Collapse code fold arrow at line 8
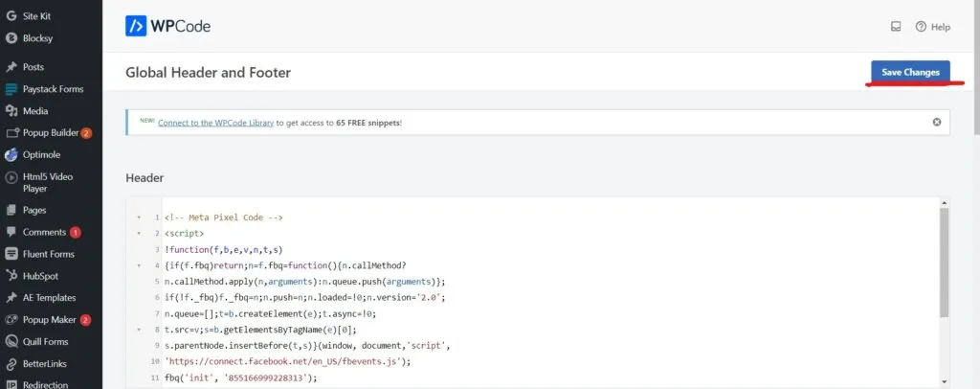This screenshot has height=389, width=980. click(x=138, y=330)
